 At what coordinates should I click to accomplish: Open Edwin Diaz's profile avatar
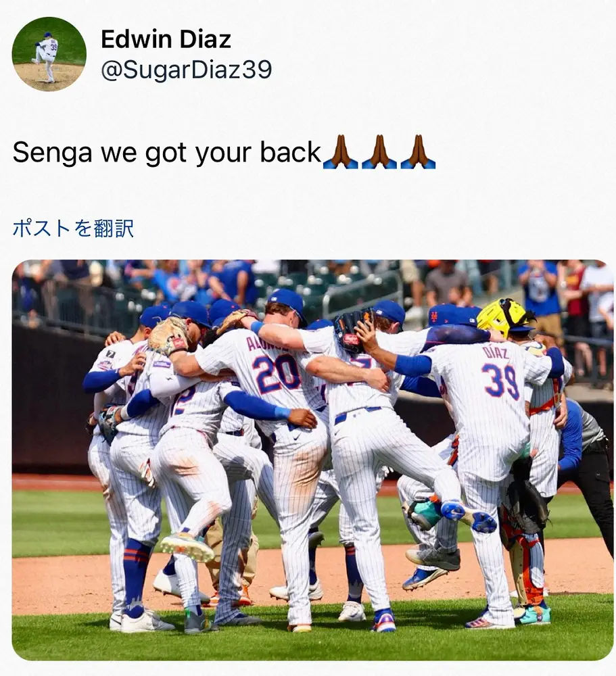tap(49, 54)
